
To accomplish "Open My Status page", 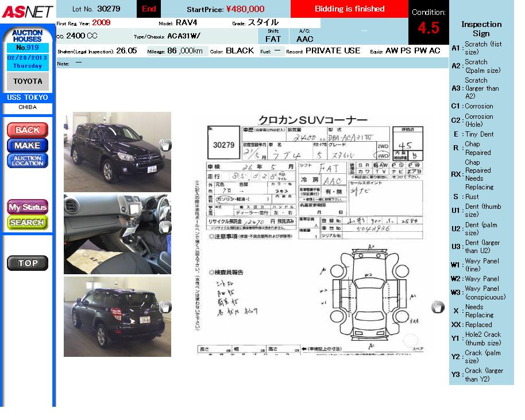I will click(x=28, y=207).
